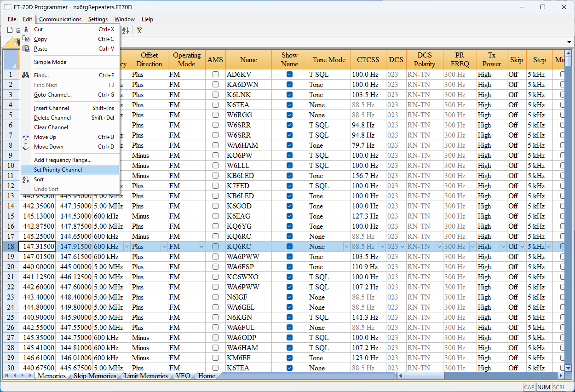575x392 pixels.
Task: Click the yellow question mark help icon
Action: 139,30
